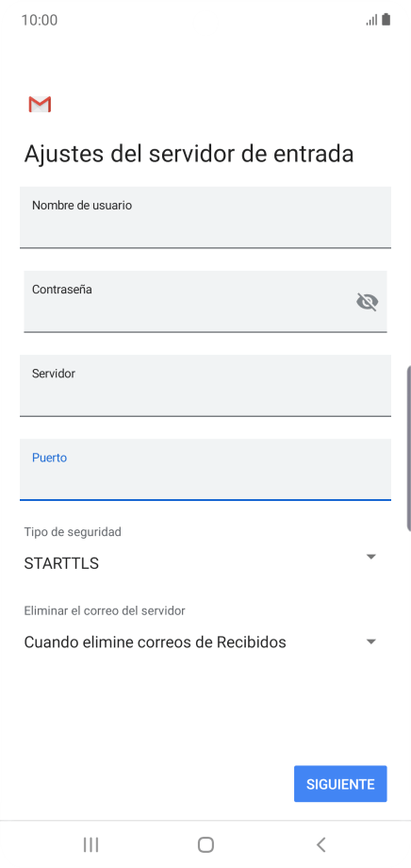Screen dimensions: 411x868
Task: Tap the signal strength icon
Action: (x=371, y=21)
